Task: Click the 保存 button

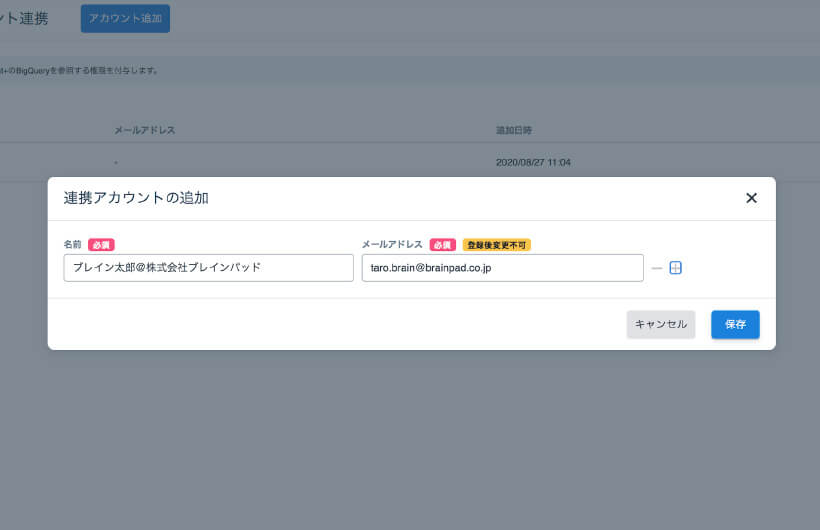Action: coord(735,324)
